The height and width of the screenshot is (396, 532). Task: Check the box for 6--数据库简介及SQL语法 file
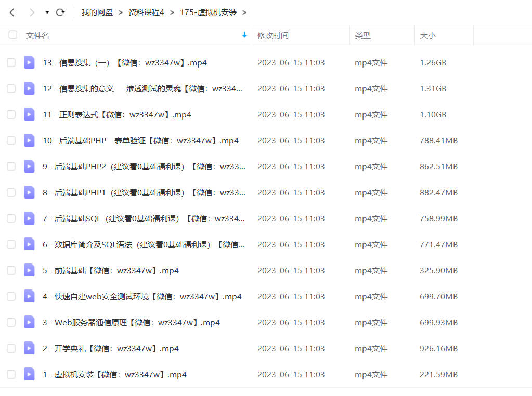11,244
